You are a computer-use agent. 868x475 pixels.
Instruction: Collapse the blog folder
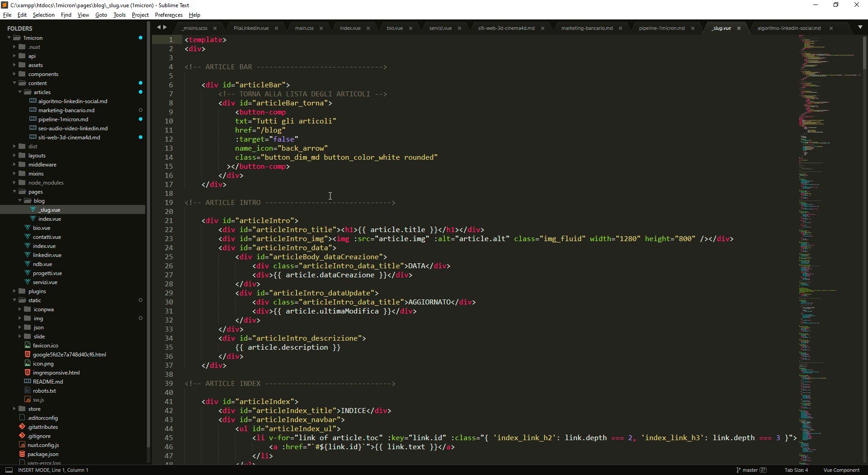(20, 200)
